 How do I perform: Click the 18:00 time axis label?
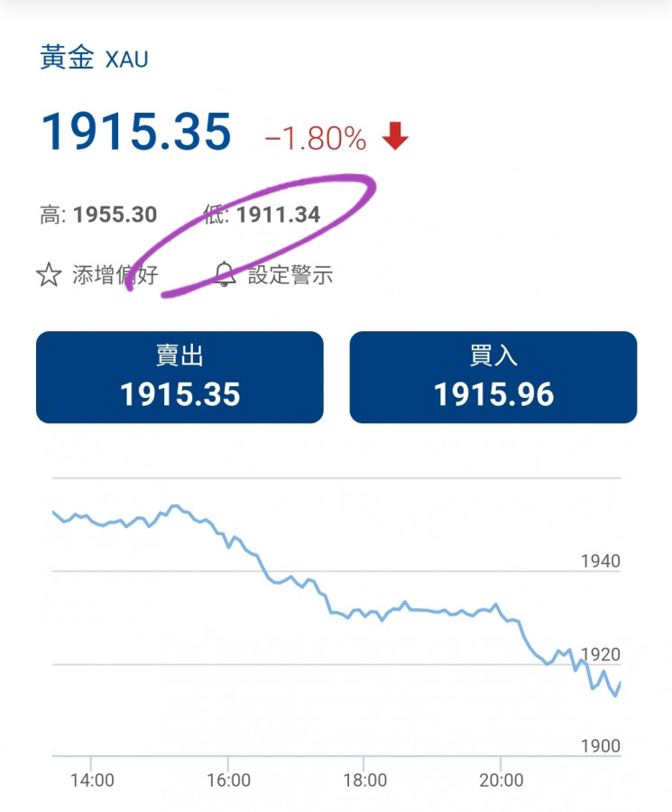click(364, 780)
